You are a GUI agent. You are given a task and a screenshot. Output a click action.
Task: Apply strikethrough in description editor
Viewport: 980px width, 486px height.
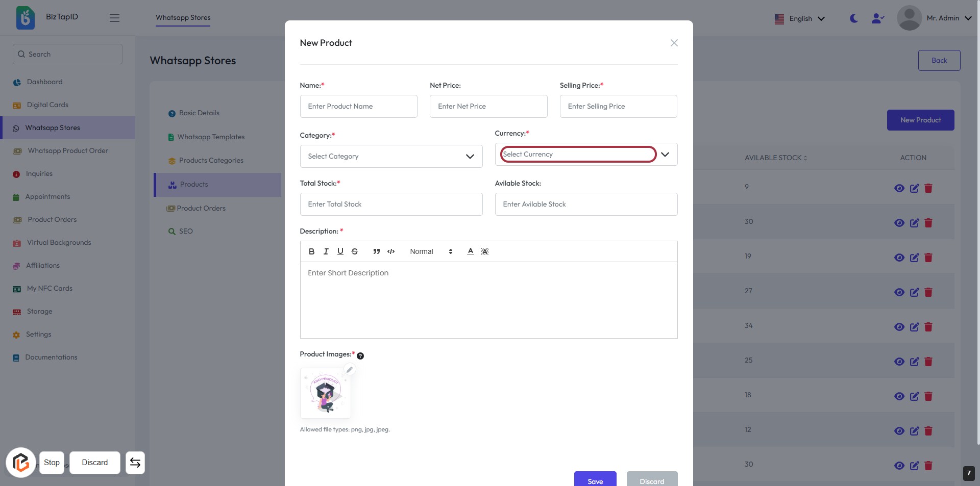coord(355,251)
